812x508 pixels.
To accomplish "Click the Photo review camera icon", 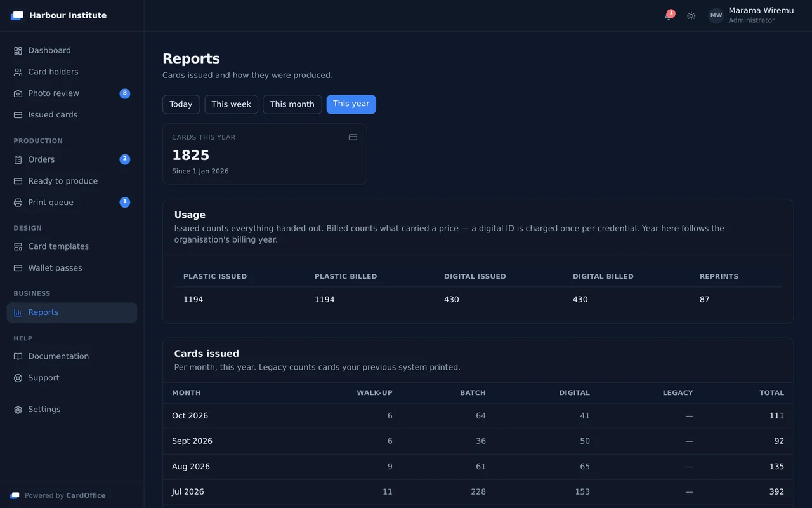I will point(18,93).
